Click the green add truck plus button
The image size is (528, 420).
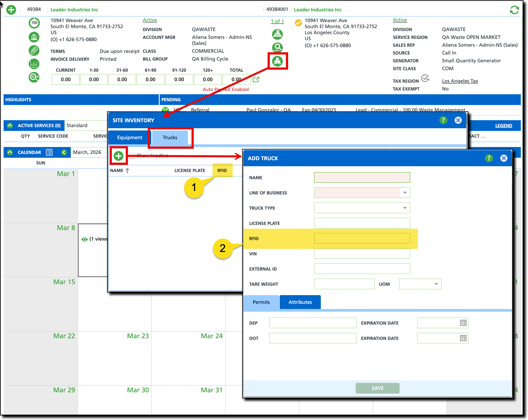click(x=119, y=156)
